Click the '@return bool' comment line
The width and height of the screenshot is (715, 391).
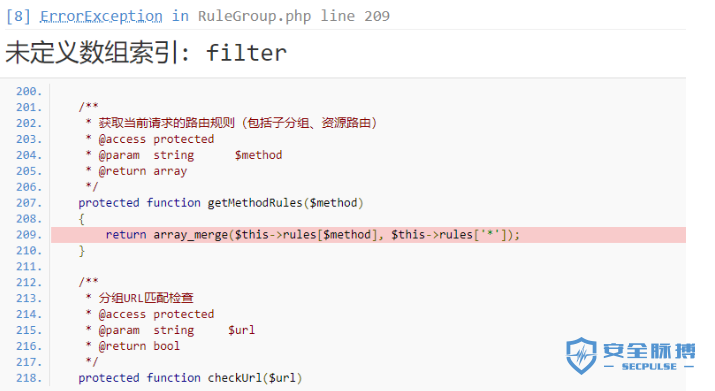139,346
